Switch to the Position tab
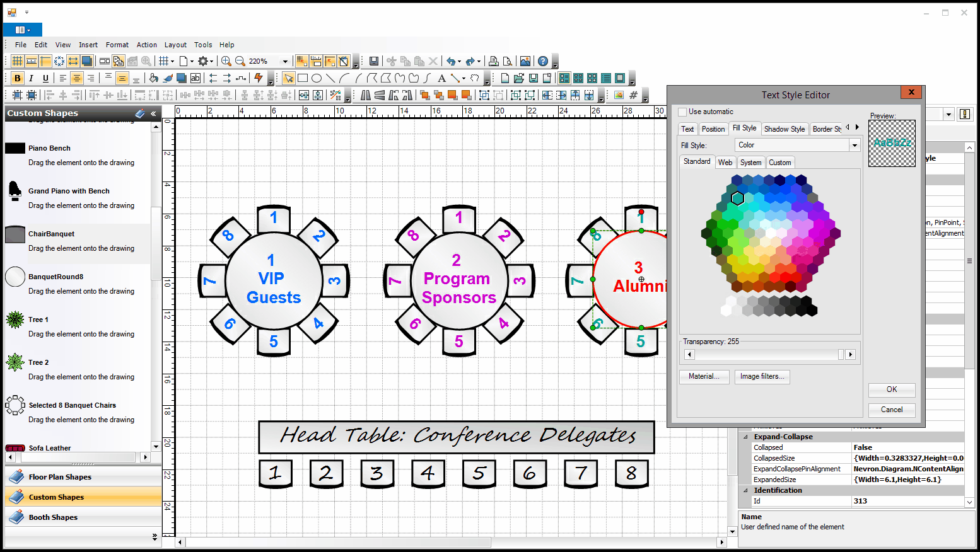Image resolution: width=980 pixels, height=552 pixels. coord(713,129)
